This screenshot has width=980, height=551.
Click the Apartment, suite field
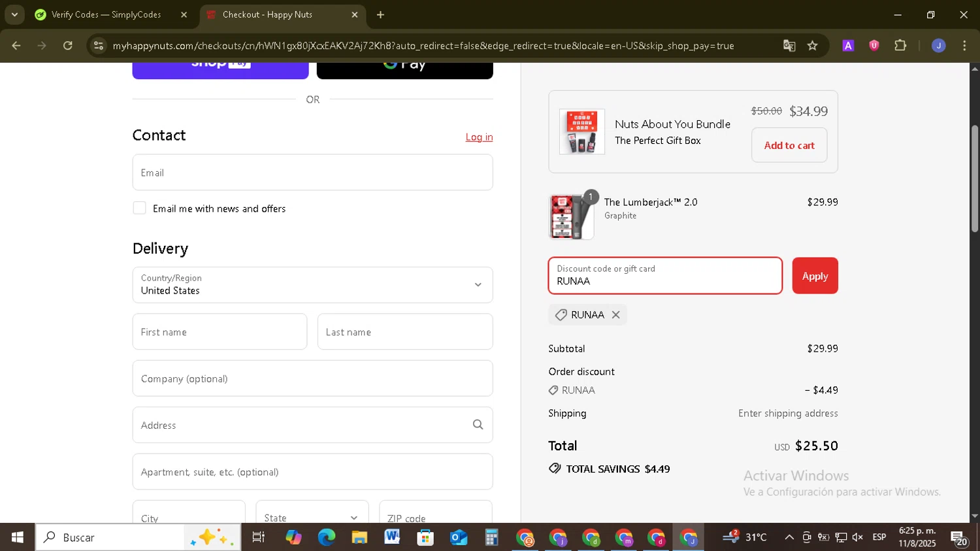point(312,472)
